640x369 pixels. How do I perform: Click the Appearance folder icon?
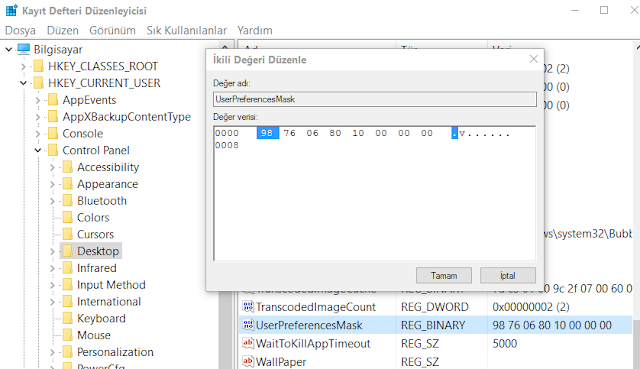pyautogui.click(x=68, y=184)
